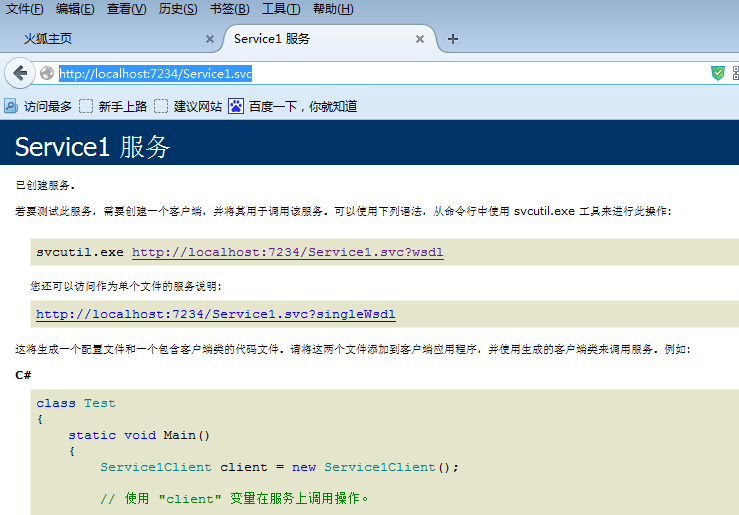Open the 访问最多 bookmark

[38, 106]
